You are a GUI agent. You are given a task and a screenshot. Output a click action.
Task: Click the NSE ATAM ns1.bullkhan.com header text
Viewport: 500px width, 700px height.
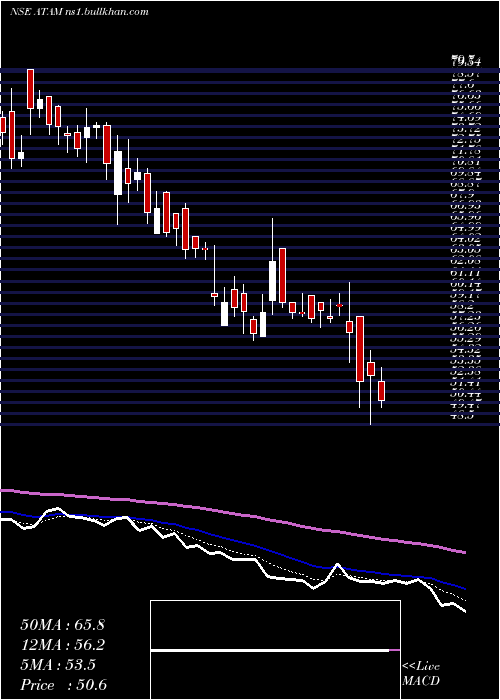click(79, 12)
